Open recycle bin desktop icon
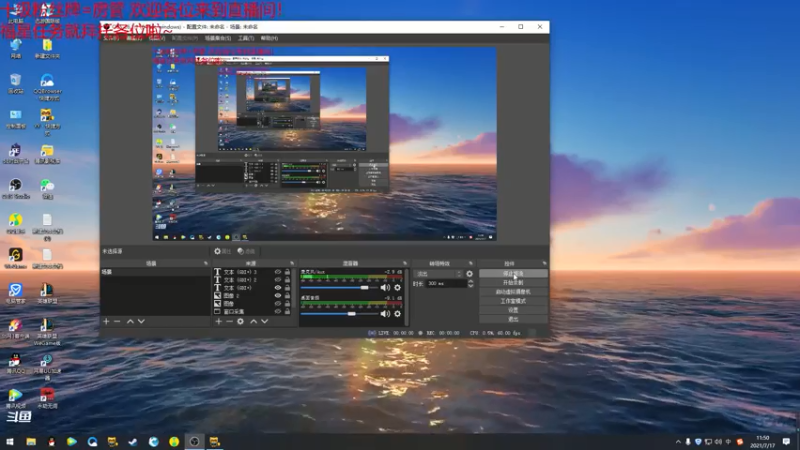The image size is (800, 450). (15, 84)
